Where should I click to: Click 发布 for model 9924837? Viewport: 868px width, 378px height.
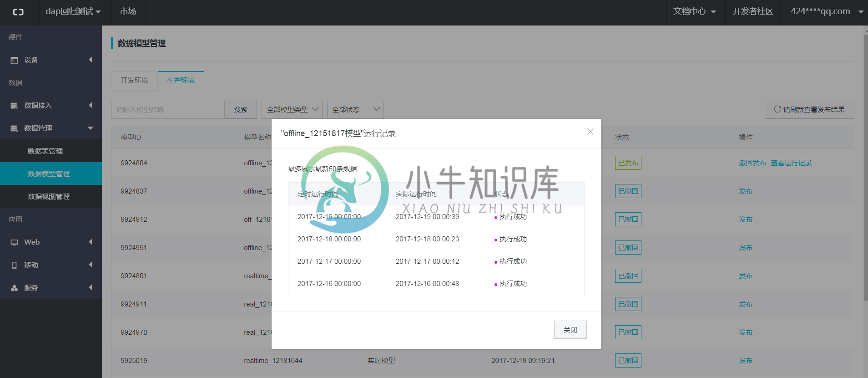tap(746, 191)
